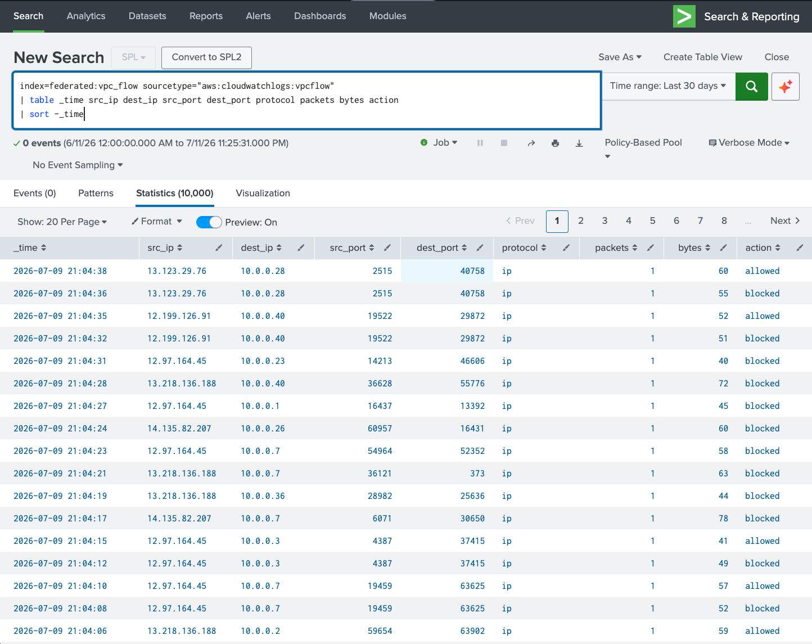Open the Analytics nav item

tap(86, 16)
